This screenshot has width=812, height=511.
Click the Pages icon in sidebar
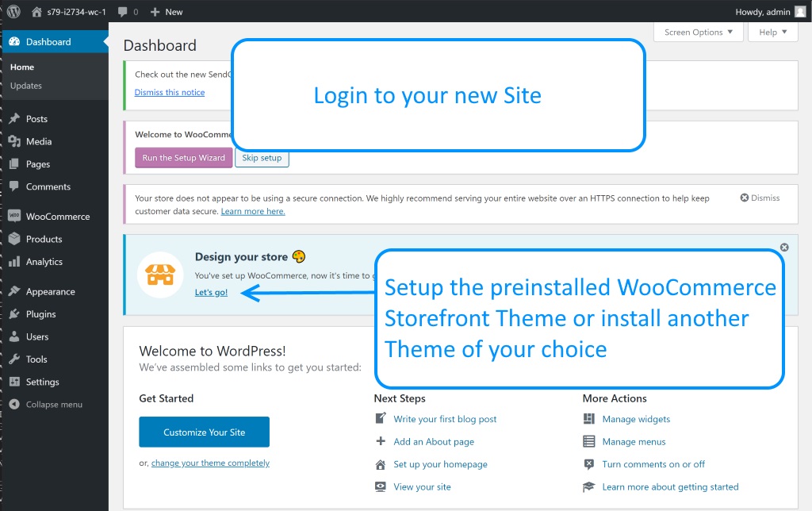(x=14, y=163)
